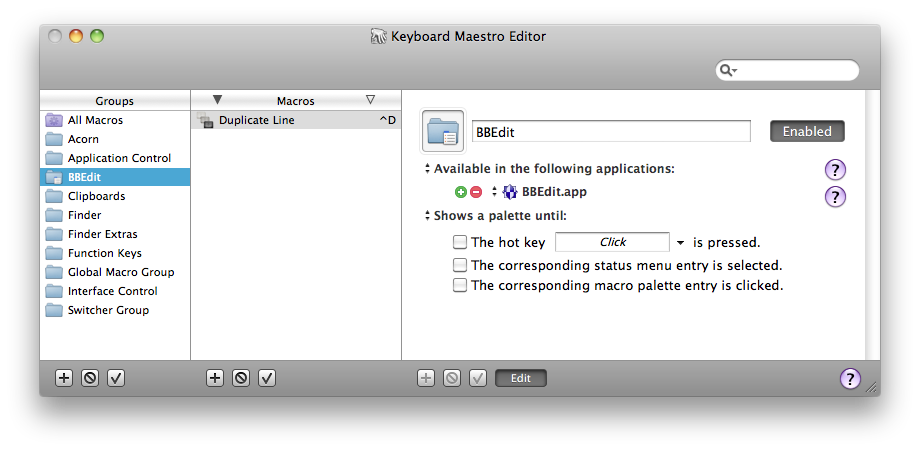Check status menu entry is selected option

pyautogui.click(x=460, y=265)
